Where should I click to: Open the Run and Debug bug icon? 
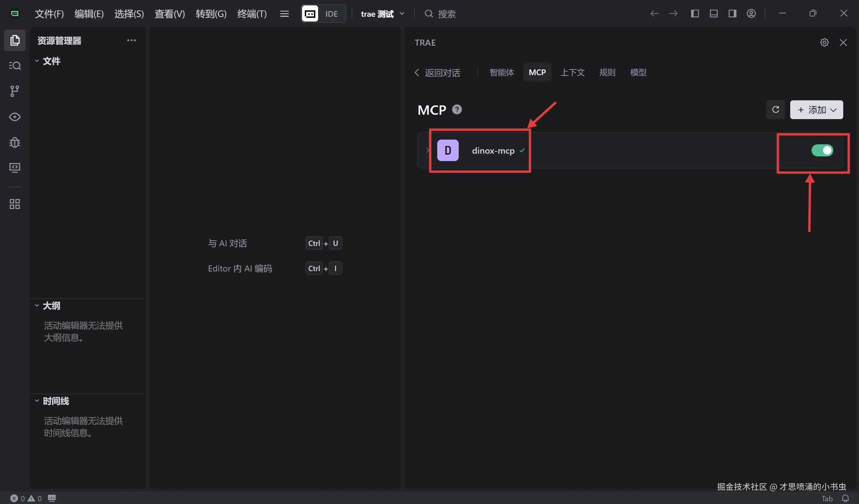pos(15,142)
